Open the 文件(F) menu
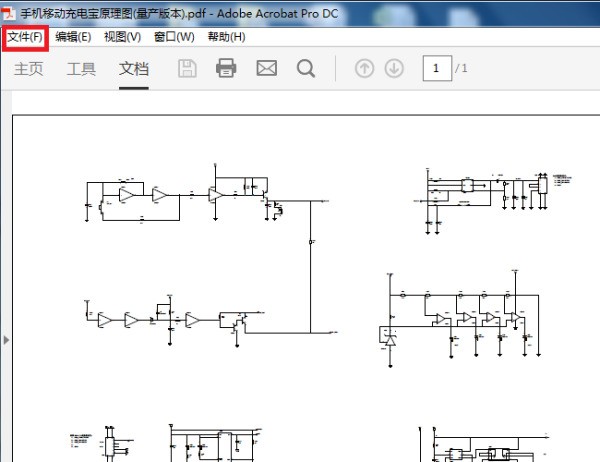600x462 pixels. click(x=25, y=38)
